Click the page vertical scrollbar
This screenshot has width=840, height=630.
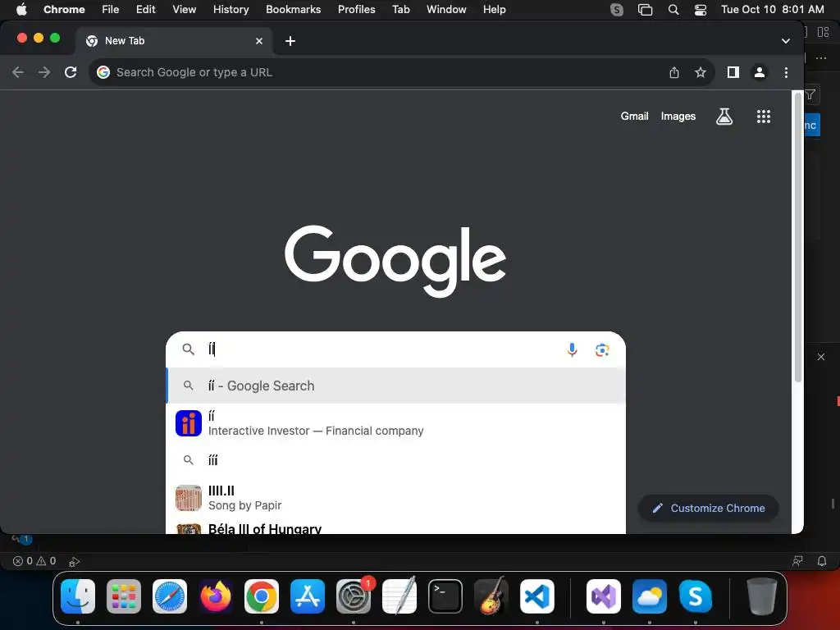point(797,235)
